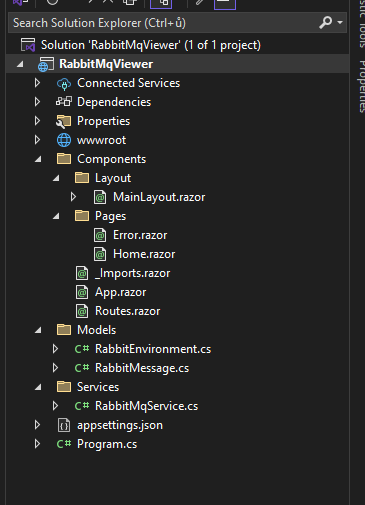Click the RabbitMqService.cs C# icon

point(82,406)
